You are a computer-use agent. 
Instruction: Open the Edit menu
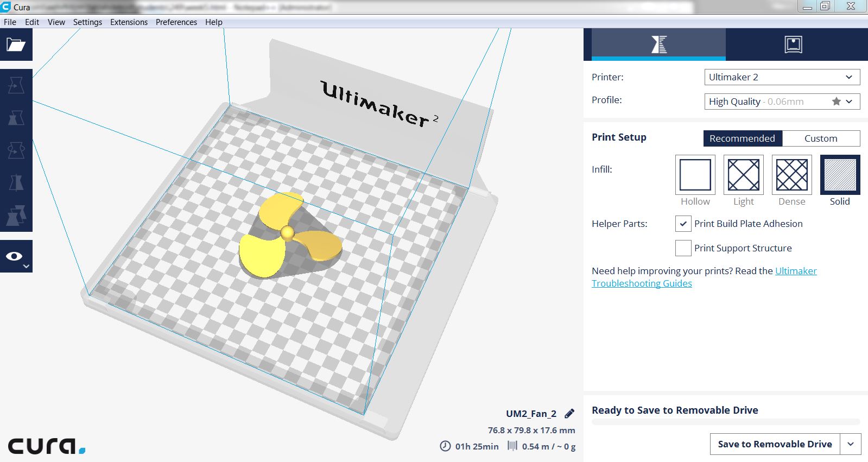point(32,22)
